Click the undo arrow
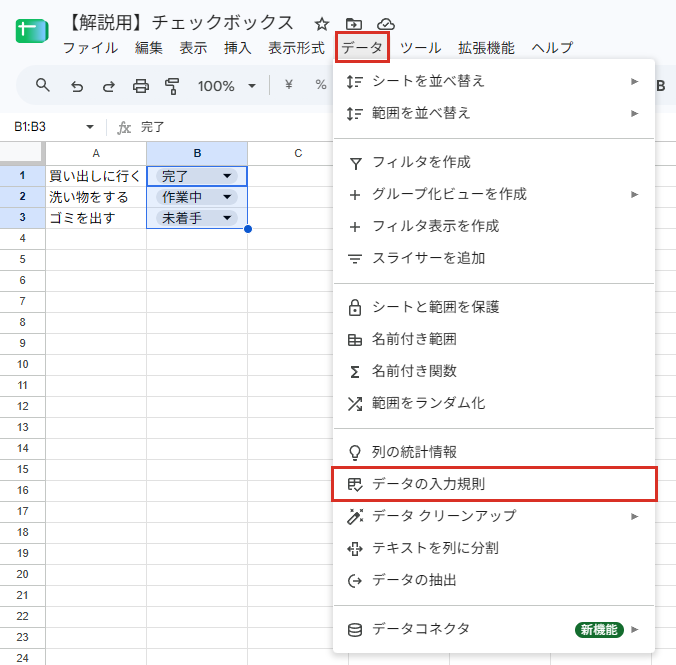Viewport: 676px width, 665px height. 77,86
